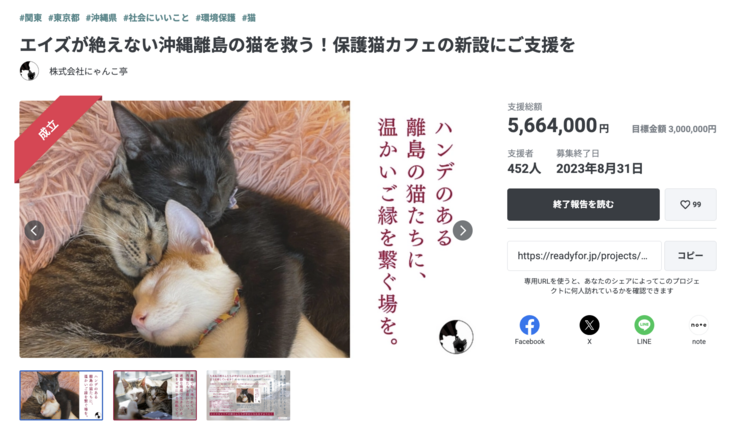
Task: Open 株式会社にゃんこ亭 profile avatar
Action: pos(29,71)
